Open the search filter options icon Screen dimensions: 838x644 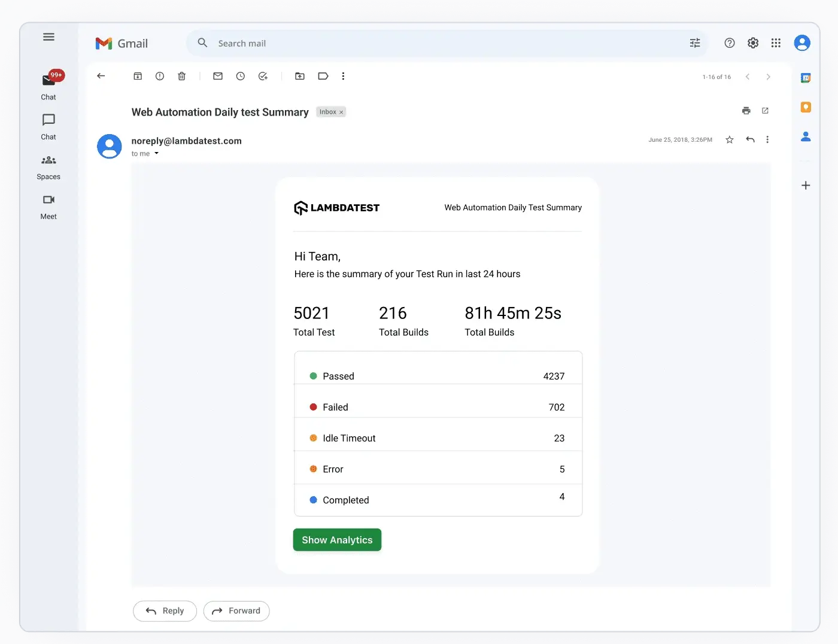[695, 43]
